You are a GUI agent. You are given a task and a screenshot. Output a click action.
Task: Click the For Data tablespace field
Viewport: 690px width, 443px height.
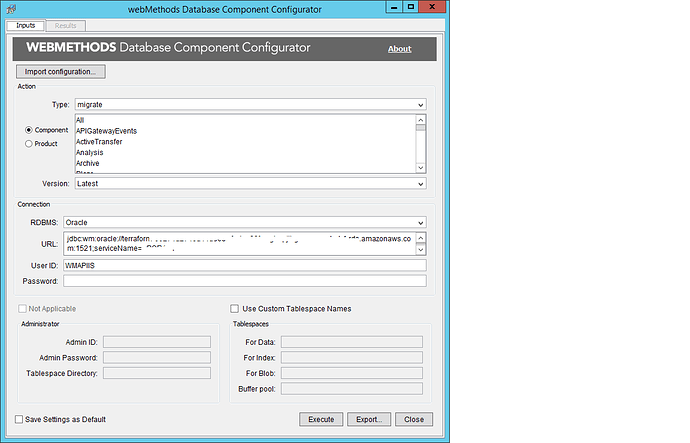(352, 342)
